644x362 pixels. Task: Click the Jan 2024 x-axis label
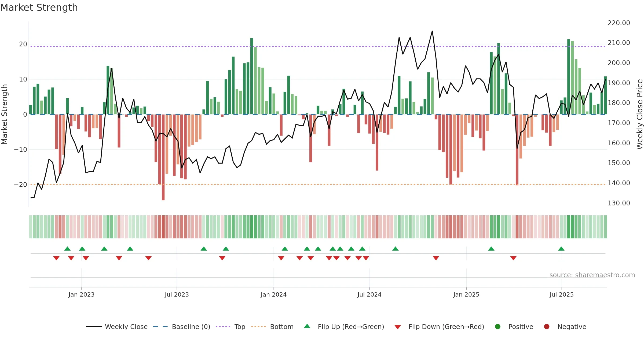tap(274, 294)
